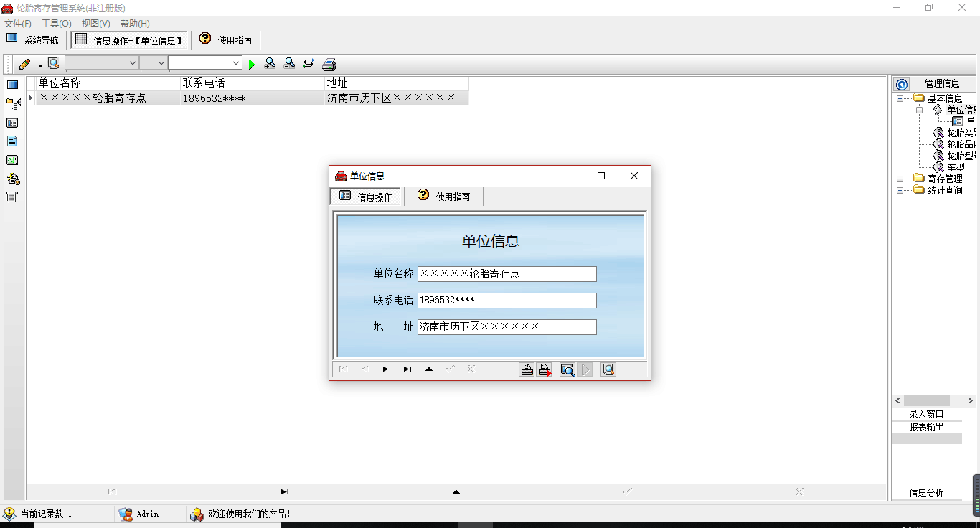Screen dimensions: 980x528
Task: Select 轮胎类别 tree item
Action: [x=961, y=133]
